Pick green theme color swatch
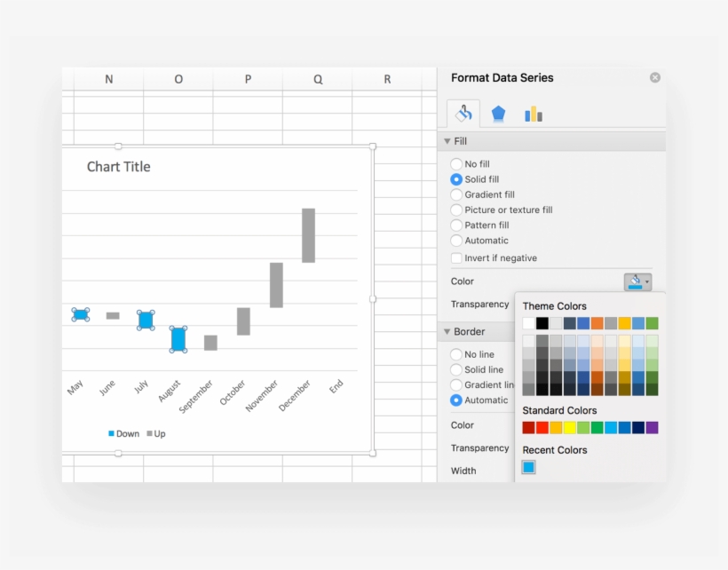Screen dimensions: 728x570 point(652,323)
